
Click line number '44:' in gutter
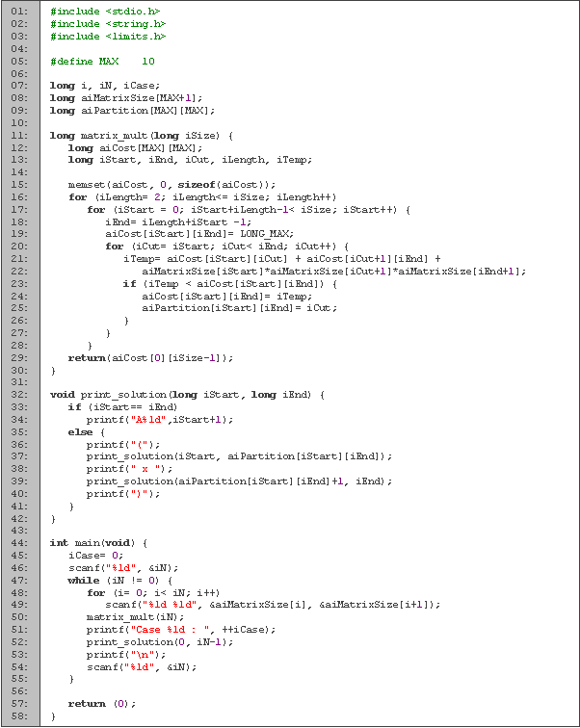[19, 543]
